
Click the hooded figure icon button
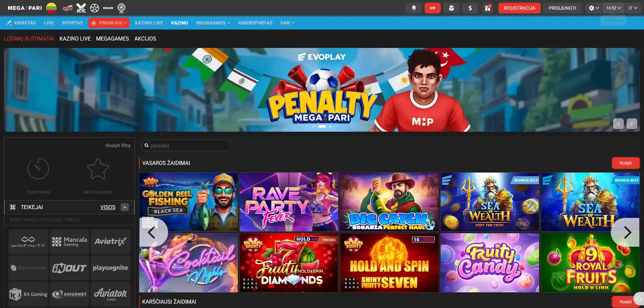pyautogui.click(x=414, y=8)
